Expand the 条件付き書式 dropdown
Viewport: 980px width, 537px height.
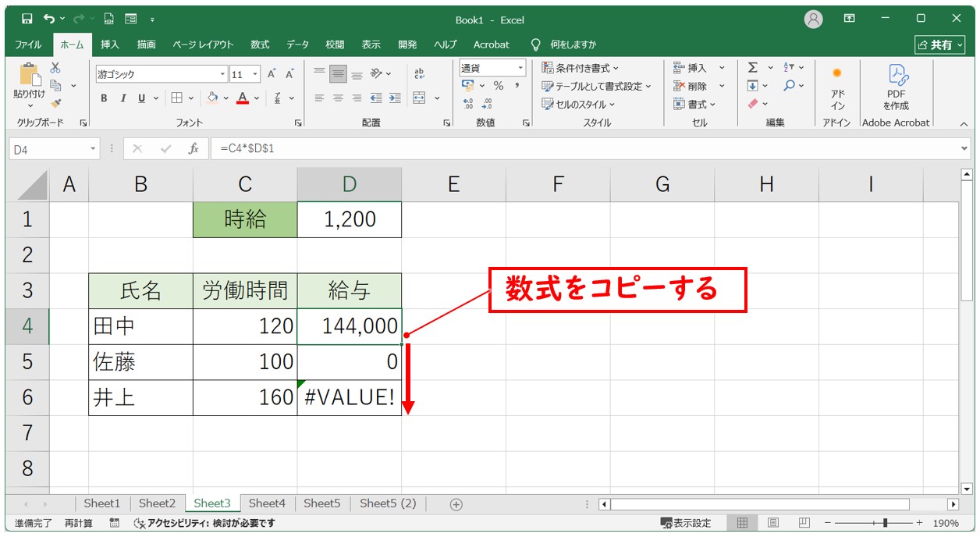tap(580, 68)
